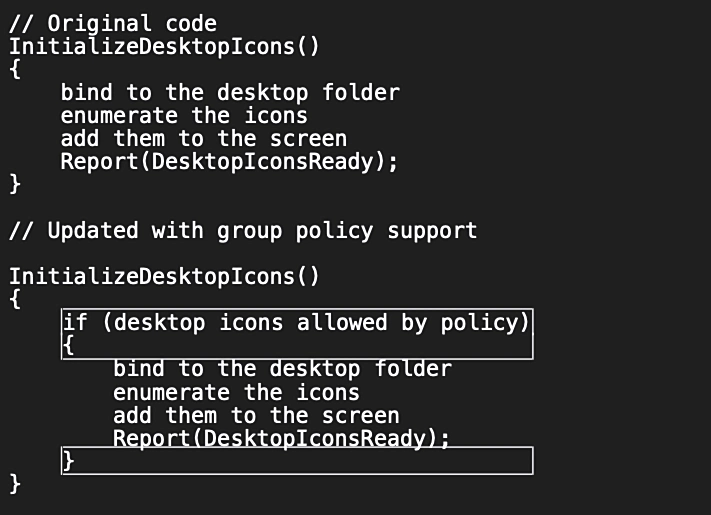711x515 pixels.
Task: Select "bind to the desktop folder" in original code
Action: pyautogui.click(x=230, y=92)
